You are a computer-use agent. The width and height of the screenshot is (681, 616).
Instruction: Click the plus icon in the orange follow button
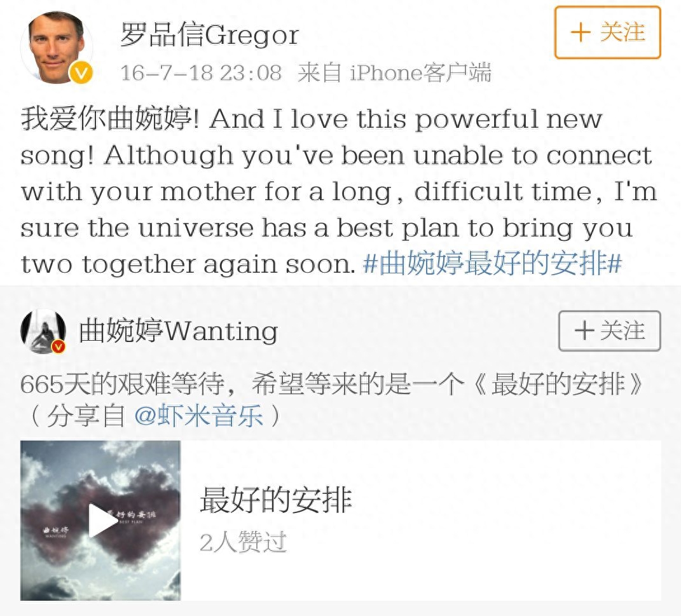coord(581,32)
